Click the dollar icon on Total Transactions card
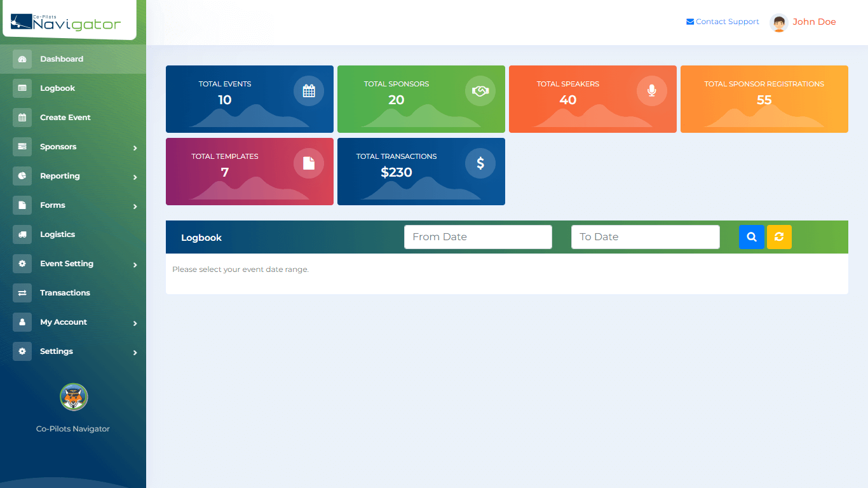The height and width of the screenshot is (488, 868). 480,163
